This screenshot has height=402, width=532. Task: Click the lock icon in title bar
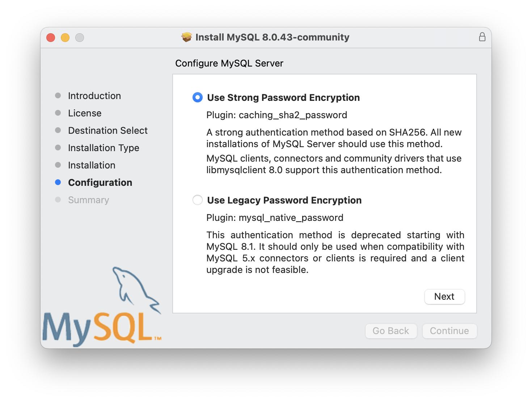coord(482,37)
